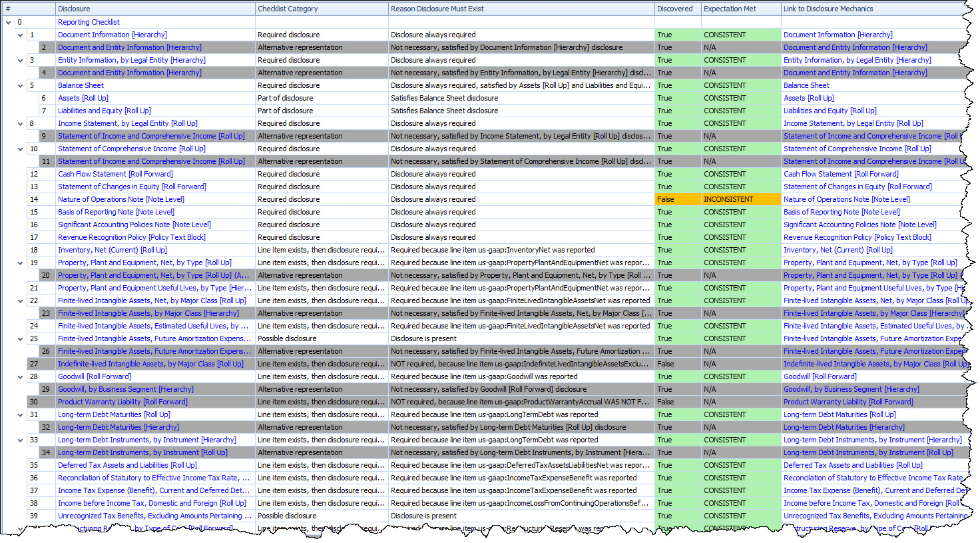Open Long-term Debt Maturities [Roll Up] in Link column
The height and width of the screenshot is (543, 980).
(840, 414)
